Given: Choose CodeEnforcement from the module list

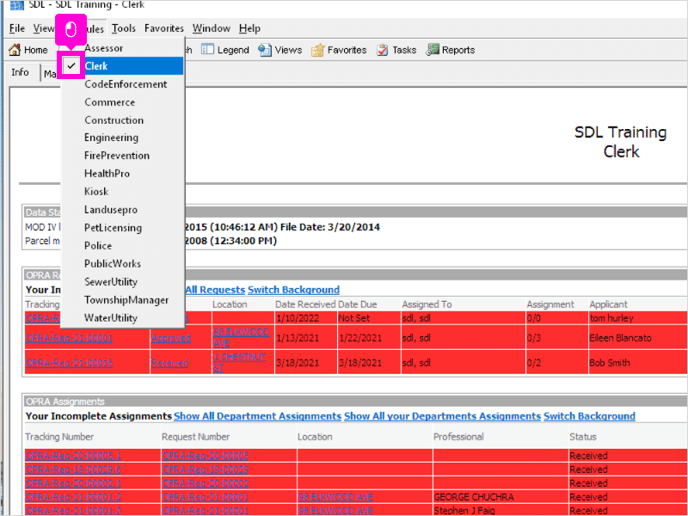Looking at the screenshot, I should pyautogui.click(x=122, y=84).
